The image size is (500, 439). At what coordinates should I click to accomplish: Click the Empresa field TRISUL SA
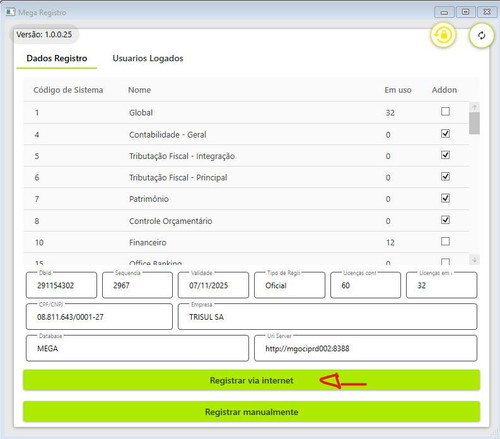[x=327, y=317]
